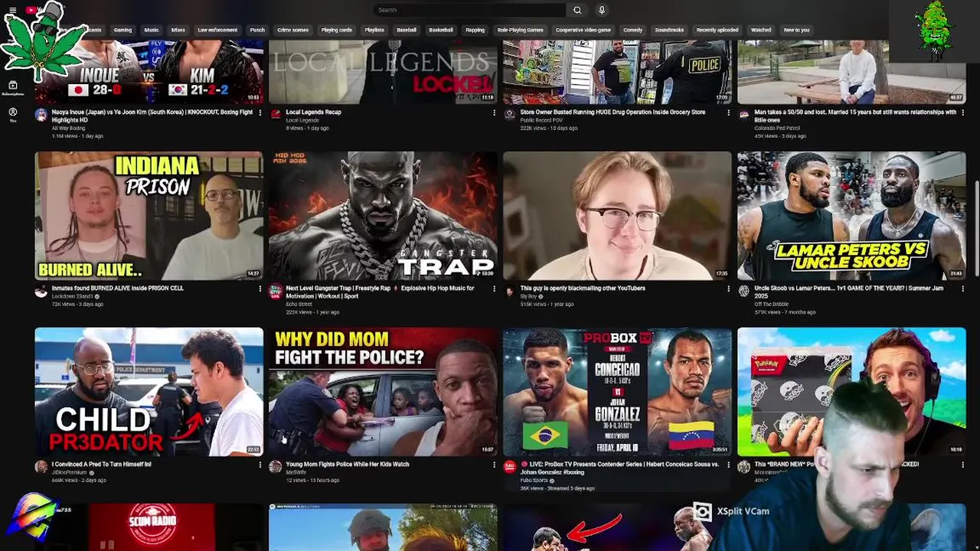Open All Way Boxing channel avatar
Image resolution: width=980 pixels, height=551 pixels.
[x=41, y=115]
